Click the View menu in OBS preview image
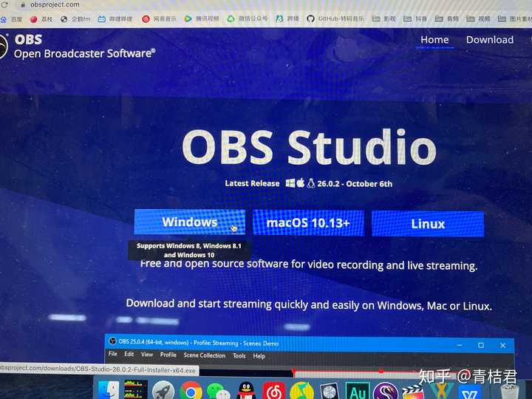This screenshot has height=399, width=532. pos(147,355)
